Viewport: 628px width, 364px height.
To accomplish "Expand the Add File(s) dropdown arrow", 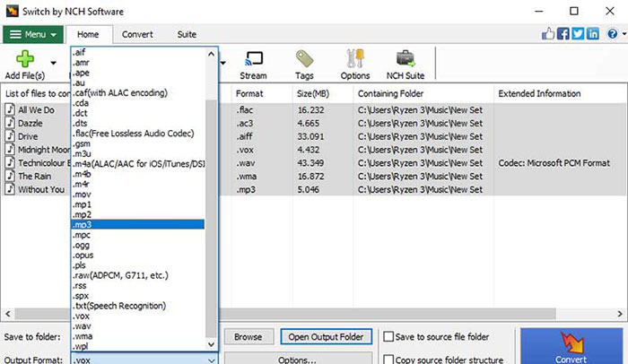I will coord(53,63).
